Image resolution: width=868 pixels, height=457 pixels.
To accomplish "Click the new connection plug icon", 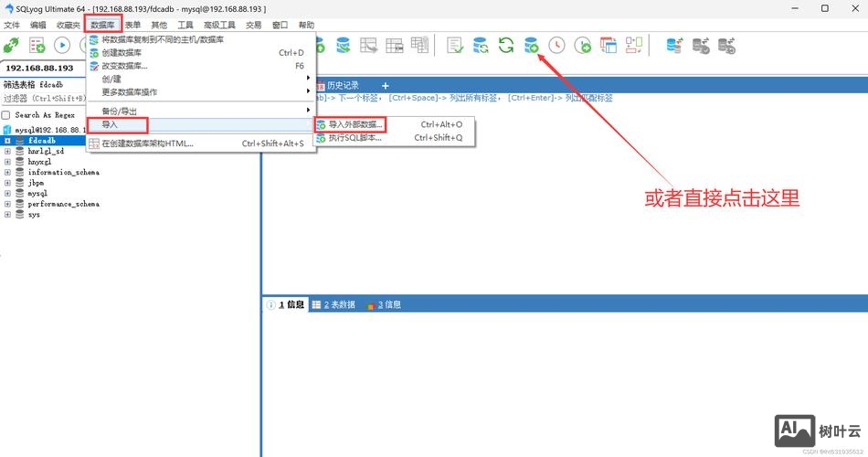I will (x=12, y=45).
